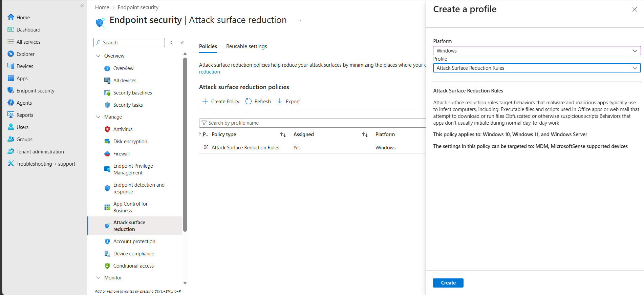Open the Security baselines icon

click(x=107, y=93)
